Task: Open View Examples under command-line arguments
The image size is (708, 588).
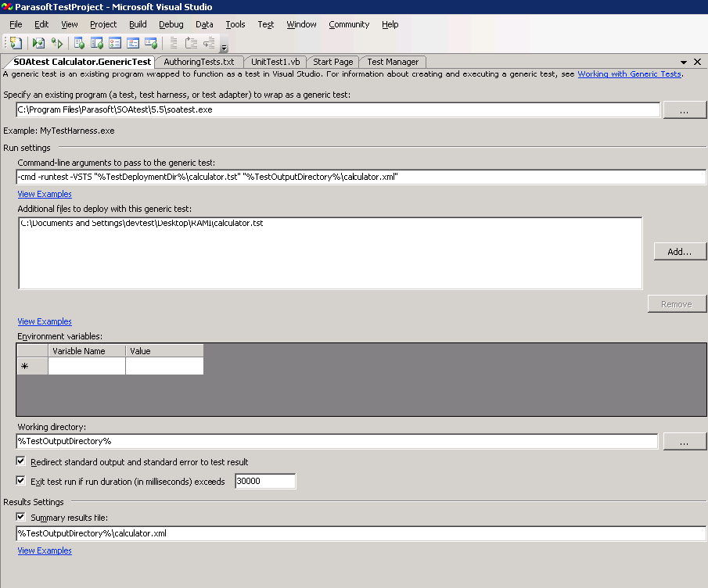Action: (x=45, y=194)
